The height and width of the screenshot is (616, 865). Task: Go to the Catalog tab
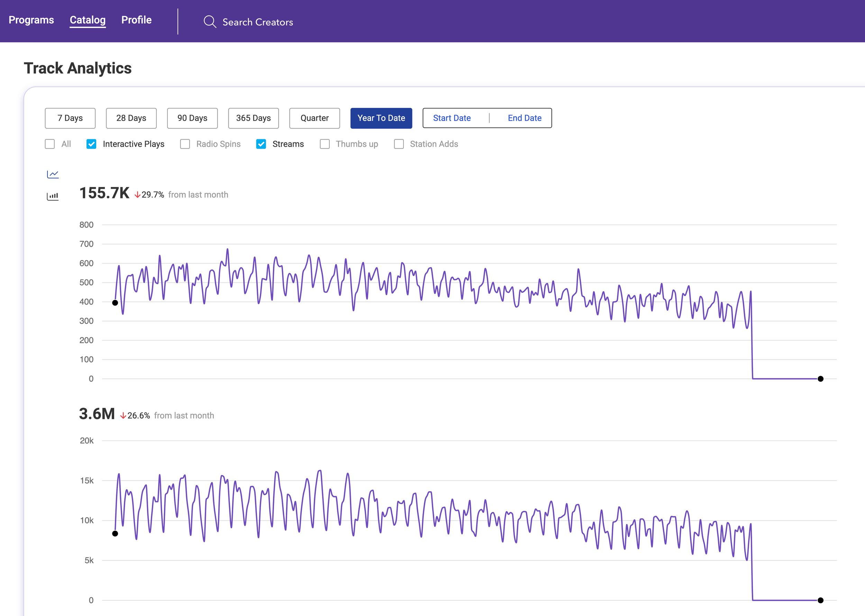[x=88, y=20]
